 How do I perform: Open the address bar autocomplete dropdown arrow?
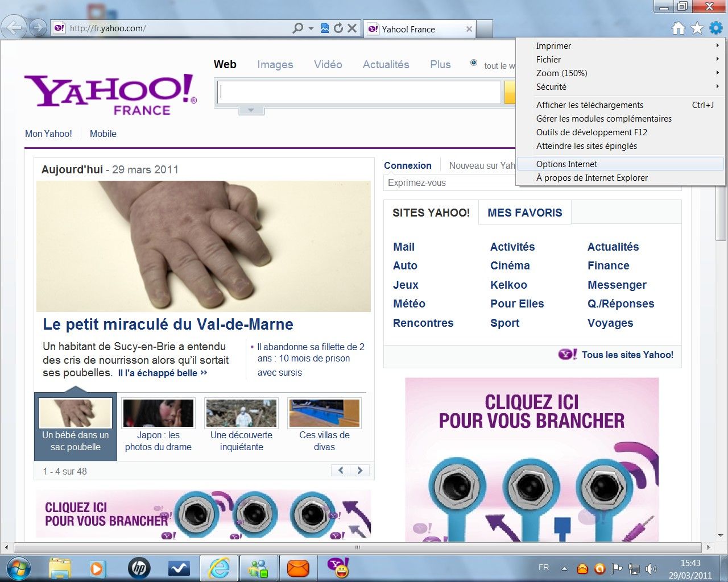coord(311,28)
